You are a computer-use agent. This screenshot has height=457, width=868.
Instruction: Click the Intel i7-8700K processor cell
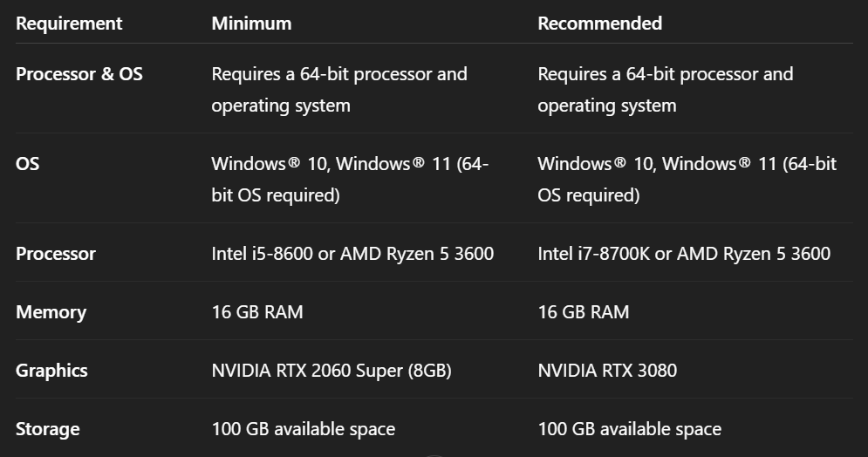[x=684, y=254]
